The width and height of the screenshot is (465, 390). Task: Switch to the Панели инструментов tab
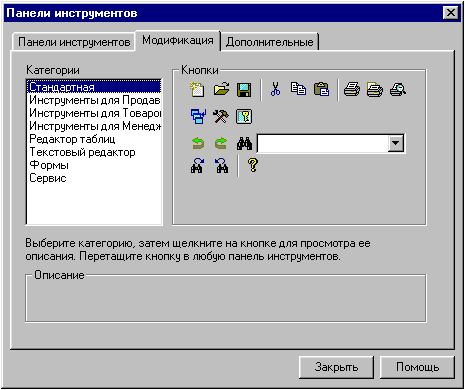tap(74, 42)
